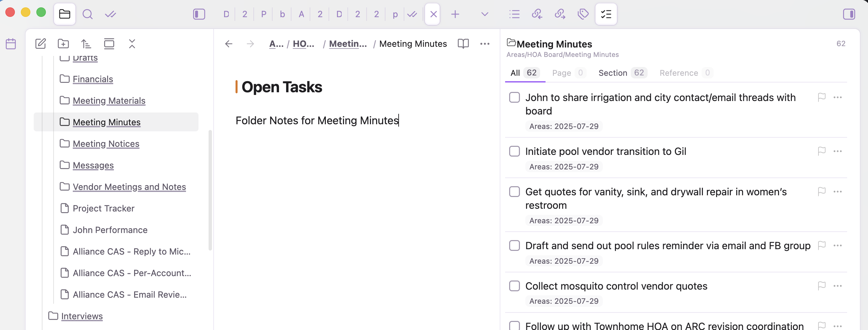The height and width of the screenshot is (330, 868).
Task: Select the Page 0 tab
Action: pos(569,73)
